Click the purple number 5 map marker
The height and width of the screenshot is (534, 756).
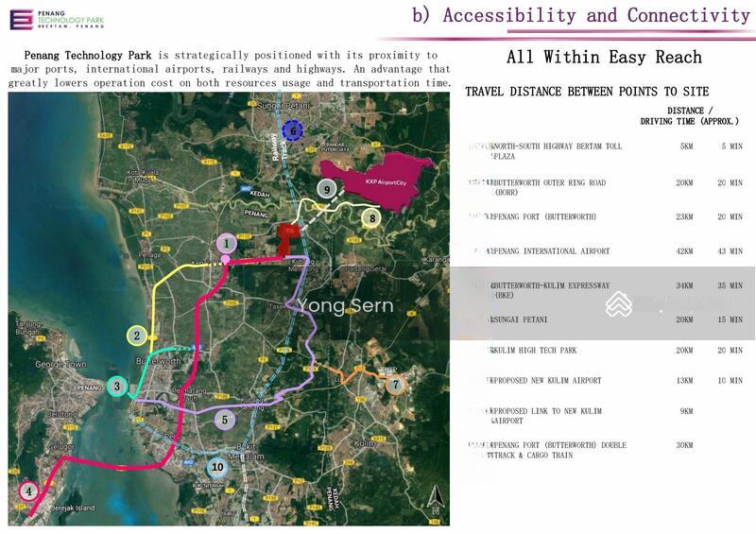tap(223, 420)
